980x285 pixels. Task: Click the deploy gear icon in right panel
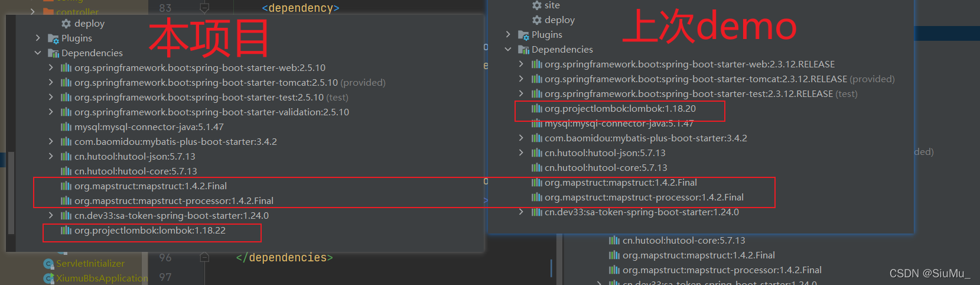point(537,20)
